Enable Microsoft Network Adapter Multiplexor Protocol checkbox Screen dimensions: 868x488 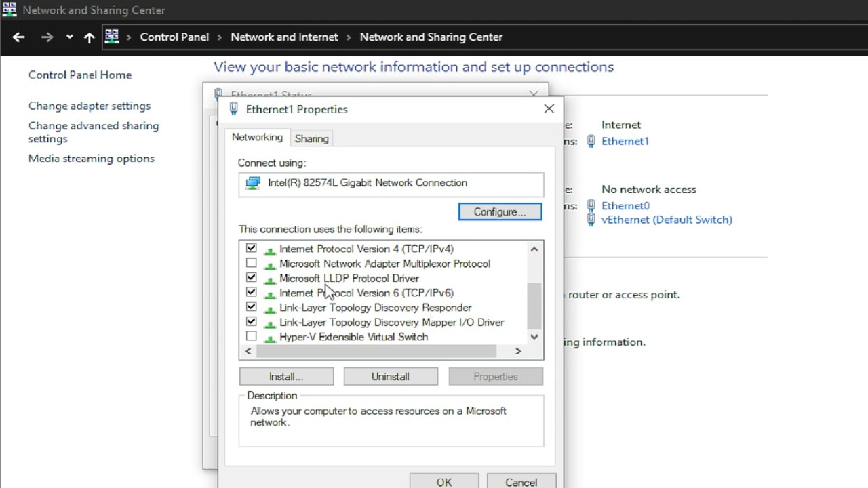click(252, 263)
